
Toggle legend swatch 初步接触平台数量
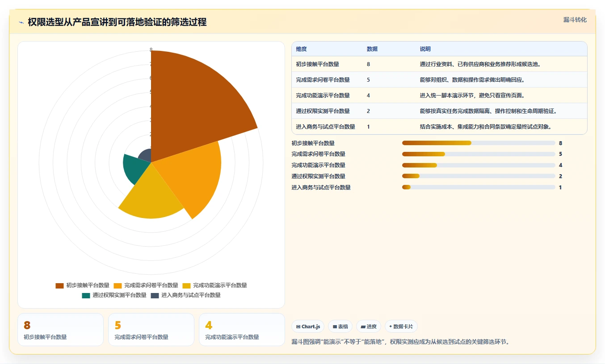[x=59, y=285]
